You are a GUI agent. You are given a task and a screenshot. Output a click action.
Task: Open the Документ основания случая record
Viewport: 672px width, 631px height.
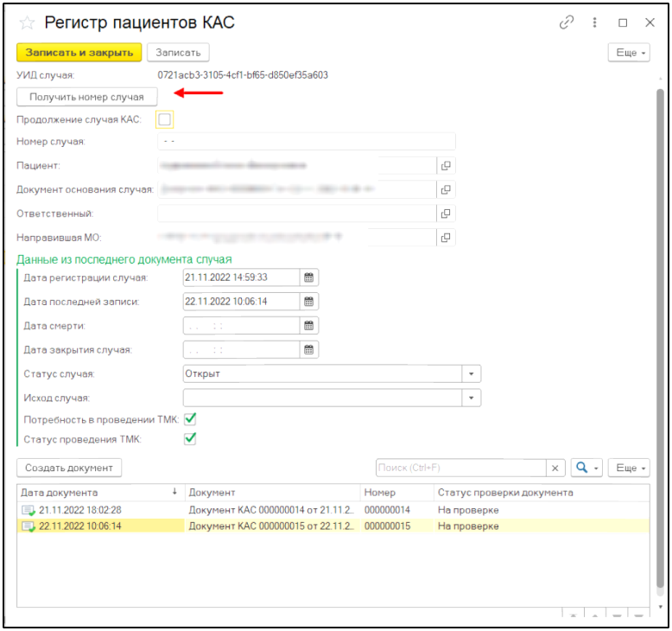click(446, 189)
